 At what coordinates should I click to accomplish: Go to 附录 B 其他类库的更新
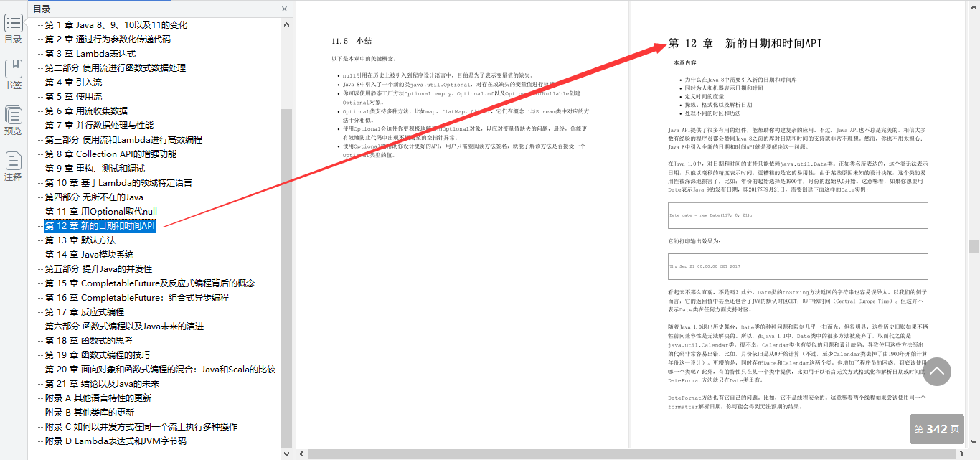(x=90, y=412)
